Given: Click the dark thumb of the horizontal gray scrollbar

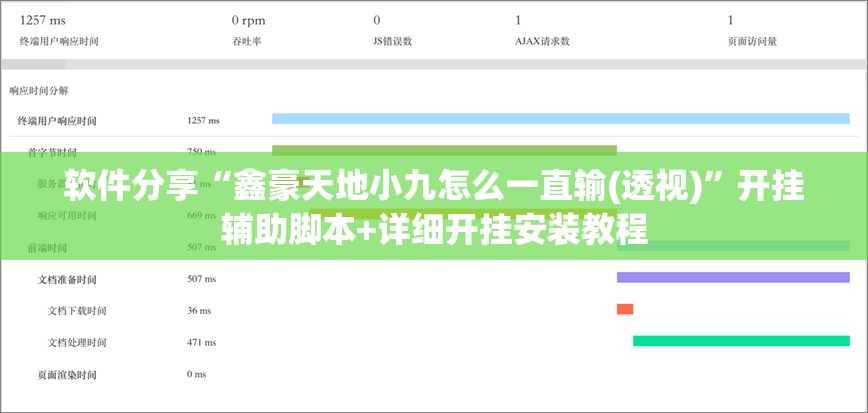Looking at the screenshot, I should tap(34, 65).
